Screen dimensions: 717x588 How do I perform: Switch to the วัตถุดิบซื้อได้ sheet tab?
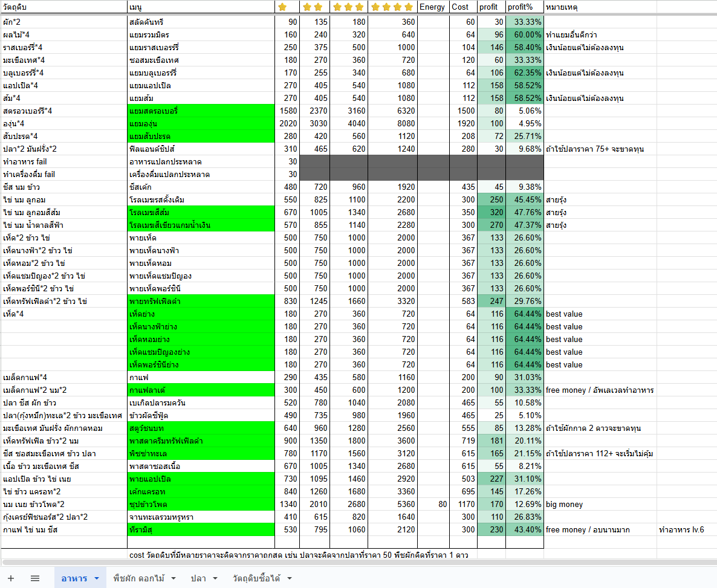[256, 578]
